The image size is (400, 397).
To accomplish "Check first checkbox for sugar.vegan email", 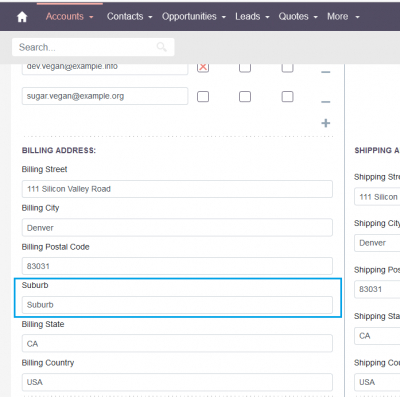I will pos(203,97).
